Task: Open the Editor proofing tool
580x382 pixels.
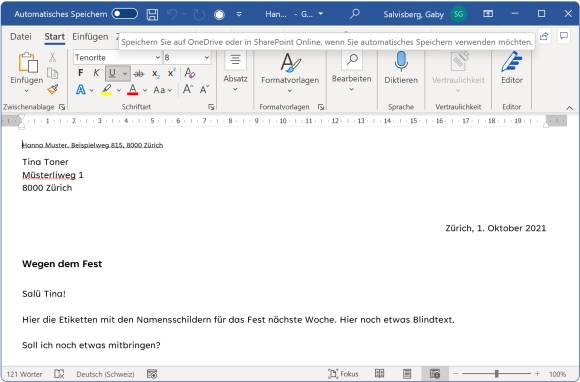Action: pyautogui.click(x=512, y=68)
